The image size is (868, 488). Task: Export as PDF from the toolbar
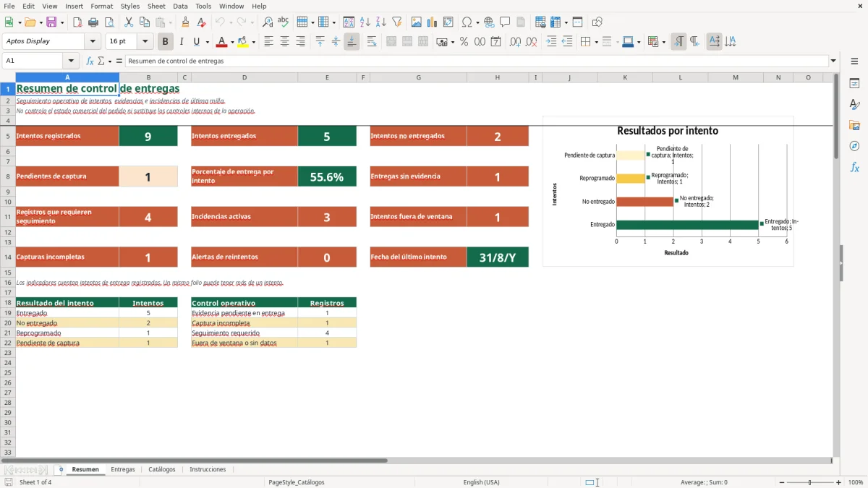coord(77,22)
